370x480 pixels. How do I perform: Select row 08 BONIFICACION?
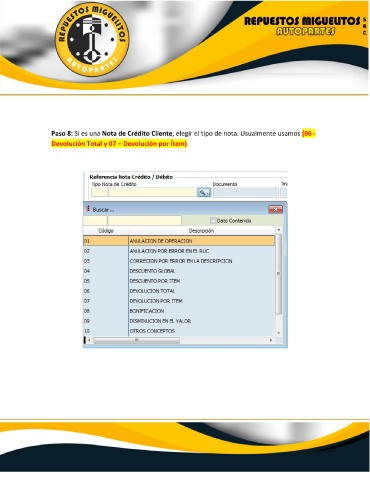[179, 311]
